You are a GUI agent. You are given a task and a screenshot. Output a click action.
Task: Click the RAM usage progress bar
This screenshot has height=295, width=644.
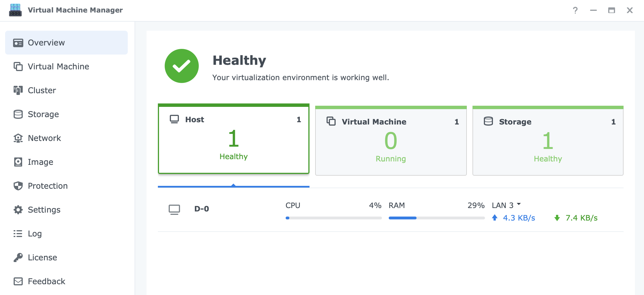[x=436, y=218]
